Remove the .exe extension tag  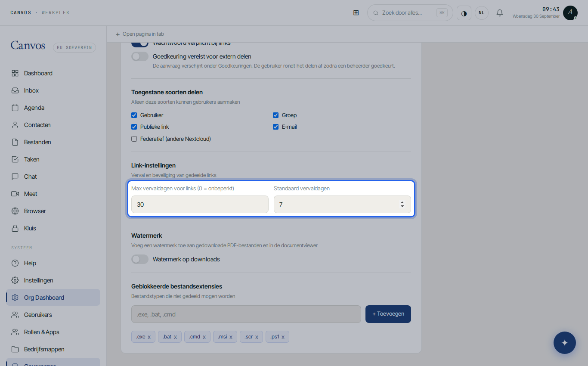[149, 337]
